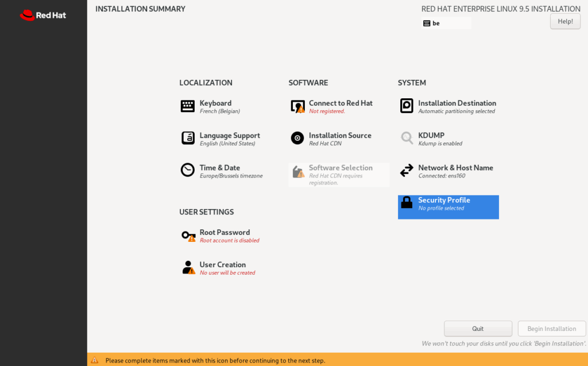Click the Time & Date clock icon
Image resolution: width=588 pixels, height=366 pixels.
188,171
